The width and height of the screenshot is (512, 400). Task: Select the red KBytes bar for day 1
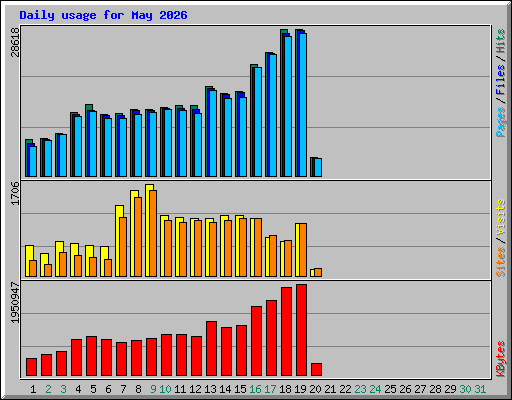click(31, 367)
